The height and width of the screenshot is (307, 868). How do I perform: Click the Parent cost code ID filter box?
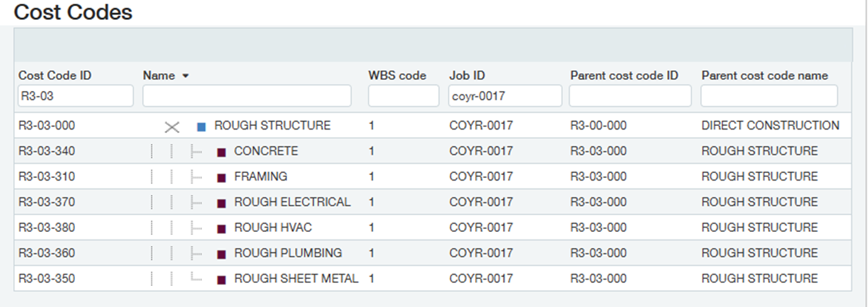click(x=630, y=96)
